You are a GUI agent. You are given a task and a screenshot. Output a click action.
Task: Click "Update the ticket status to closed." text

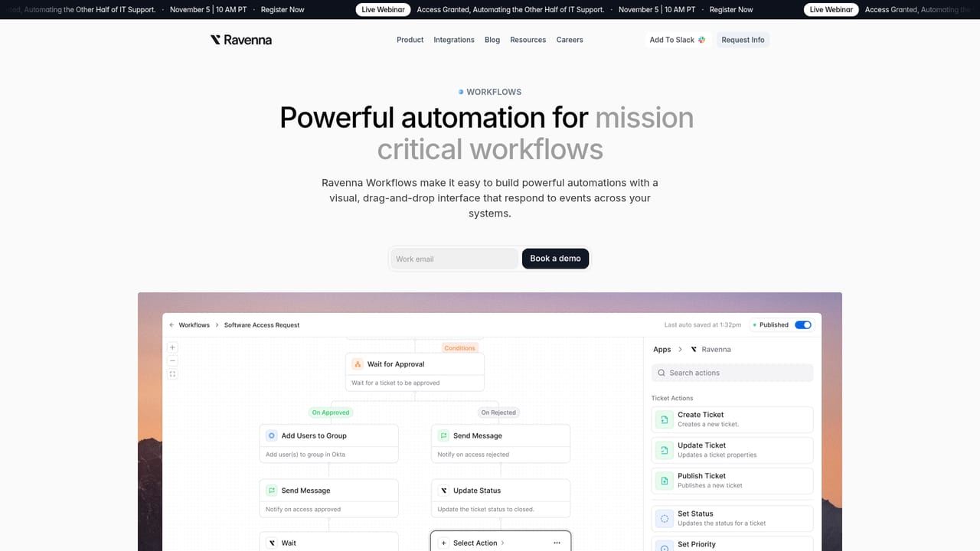(486, 510)
